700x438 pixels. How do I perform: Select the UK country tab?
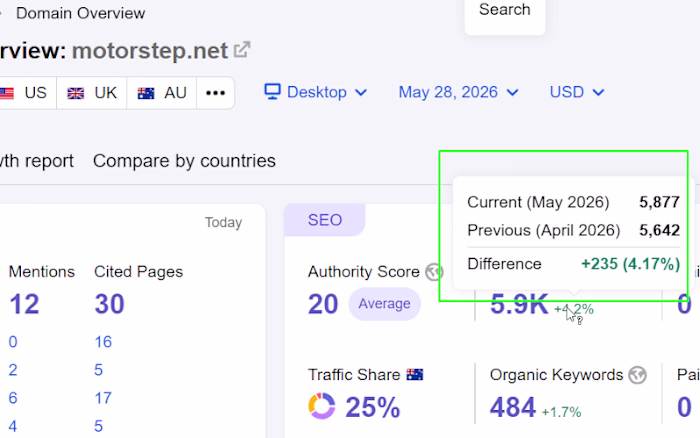[x=92, y=93]
